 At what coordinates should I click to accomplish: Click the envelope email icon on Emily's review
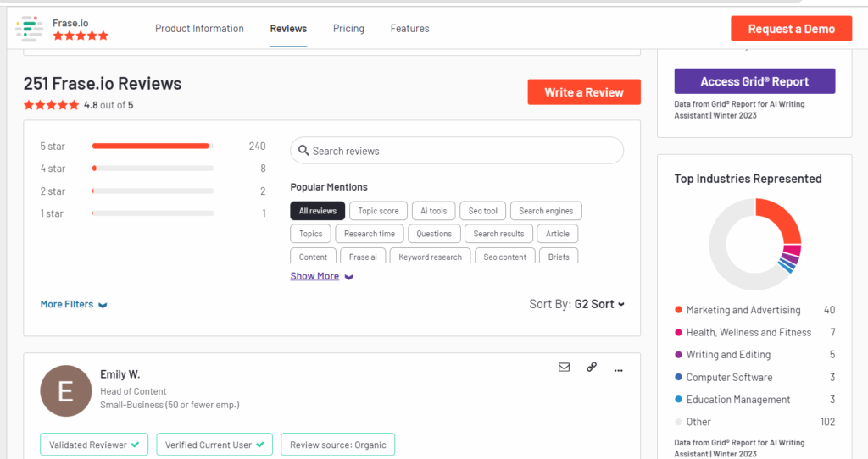tap(564, 368)
